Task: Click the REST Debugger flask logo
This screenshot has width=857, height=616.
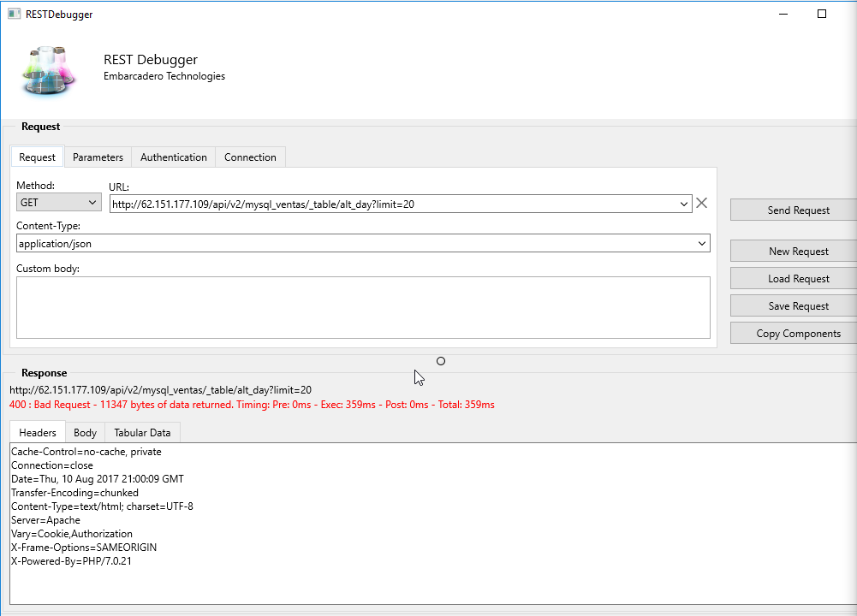Action: pyautogui.click(x=48, y=71)
